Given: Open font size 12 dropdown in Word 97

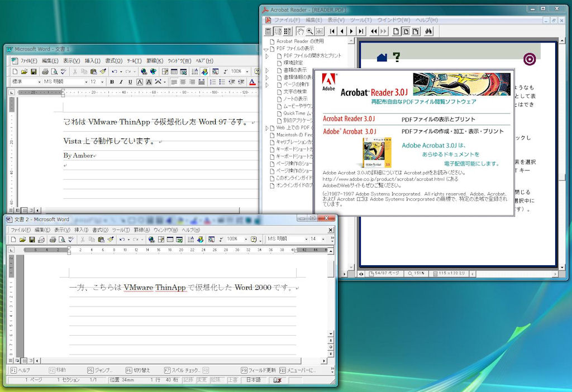Looking at the screenshot, I should pyautogui.click(x=102, y=82).
